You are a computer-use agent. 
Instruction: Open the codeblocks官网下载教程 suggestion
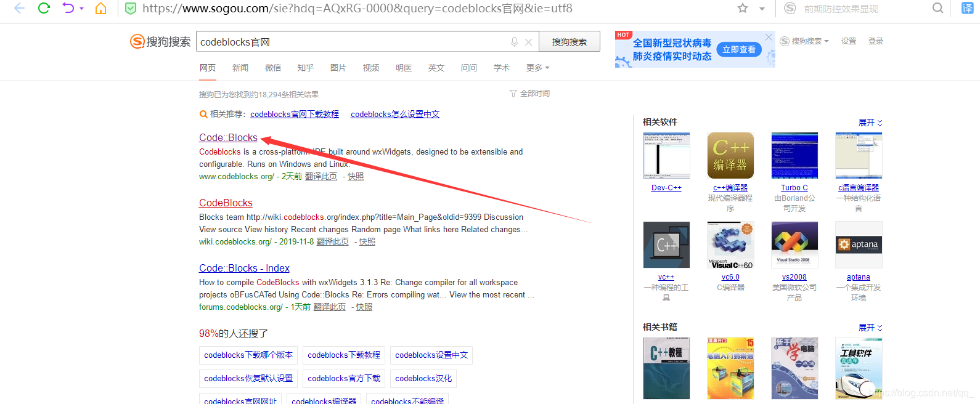coord(295,114)
